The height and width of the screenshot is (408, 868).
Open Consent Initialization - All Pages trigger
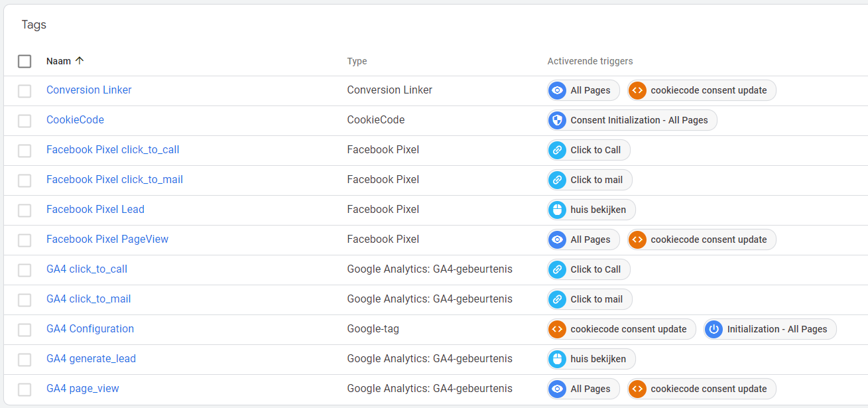tap(633, 120)
